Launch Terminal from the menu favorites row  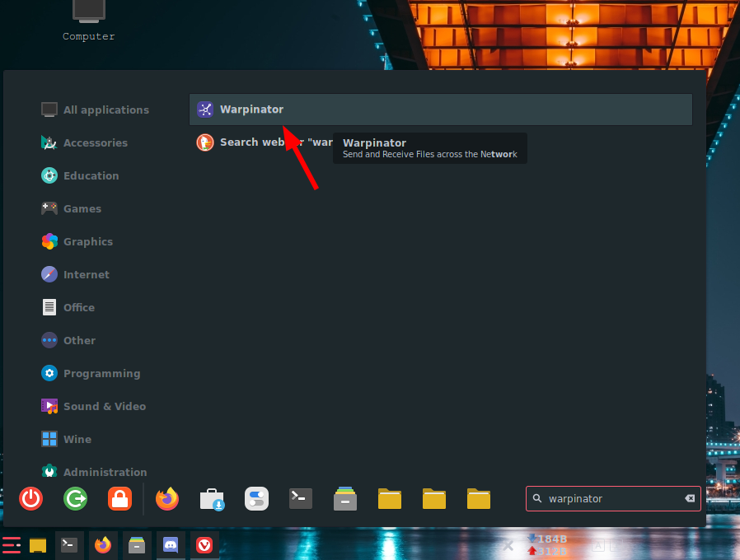point(301,499)
